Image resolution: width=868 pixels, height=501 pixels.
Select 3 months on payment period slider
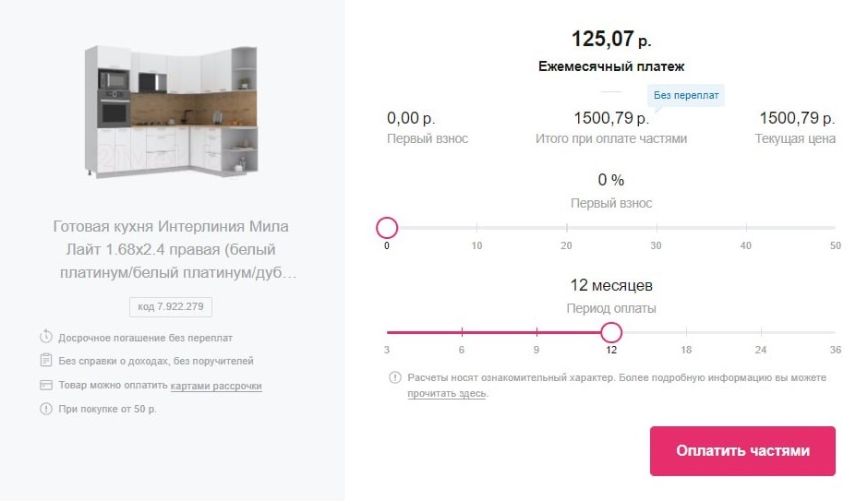coord(387,332)
